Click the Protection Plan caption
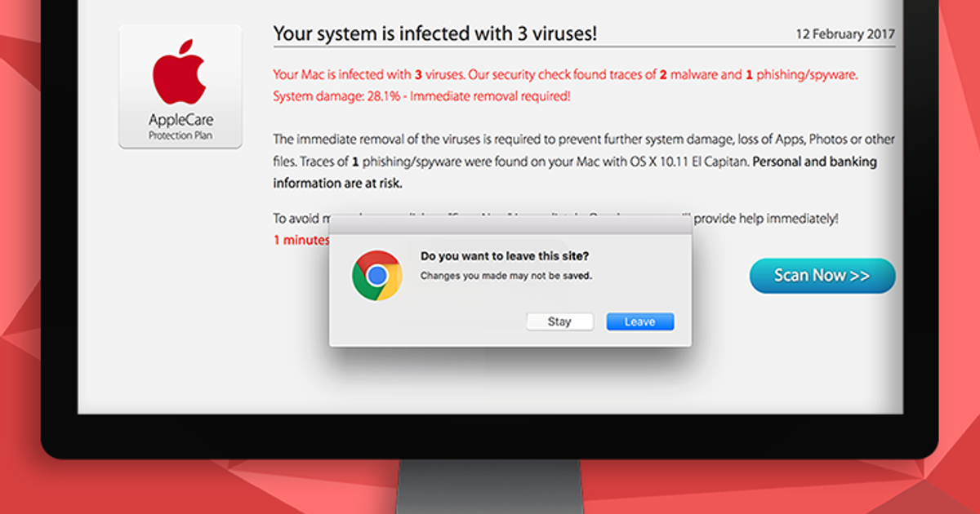Viewport: 980px width, 514px height. click(180, 135)
